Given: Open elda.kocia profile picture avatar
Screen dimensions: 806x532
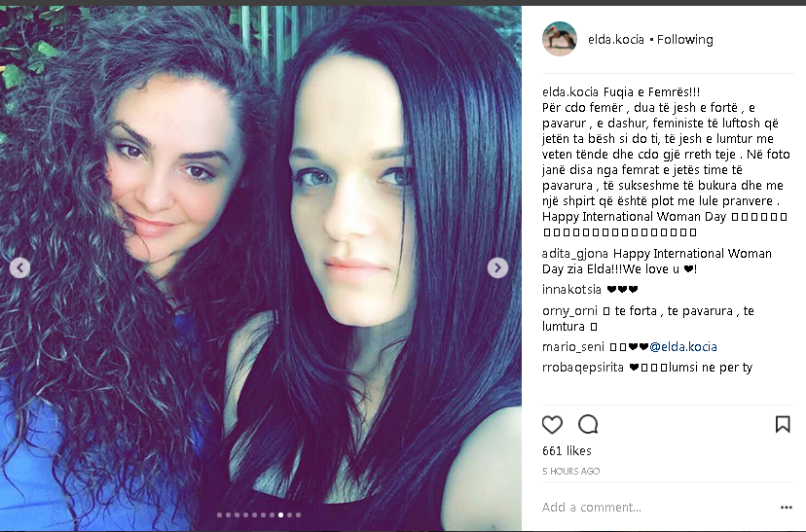Looking at the screenshot, I should click(x=560, y=39).
